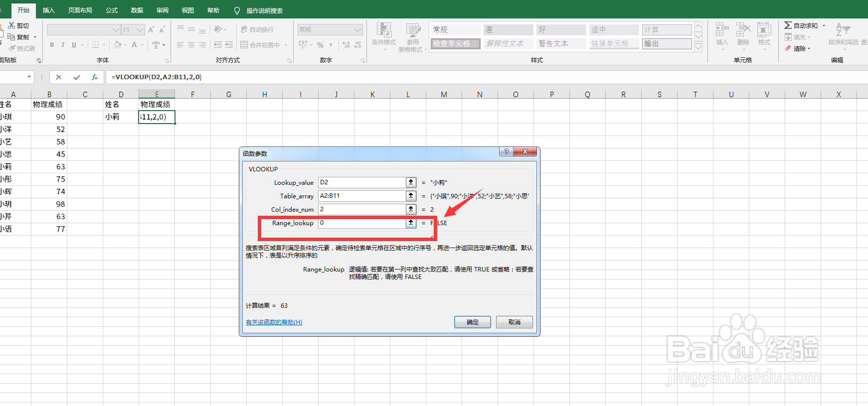This screenshot has width=868, height=406.
Task: Click the Copy (复制) icon
Action: [11, 37]
